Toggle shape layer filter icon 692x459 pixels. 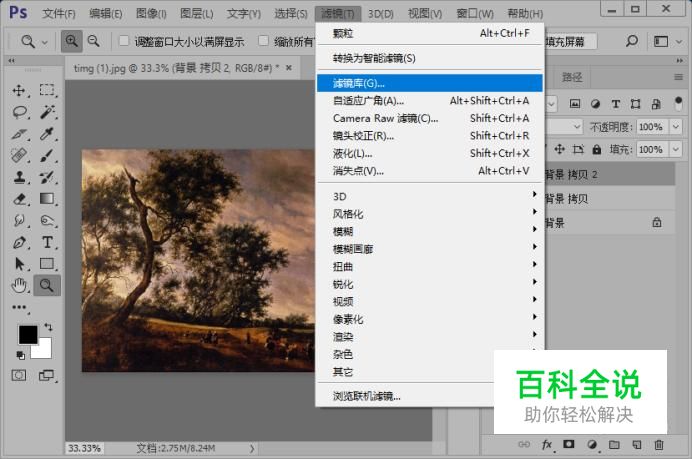636,104
